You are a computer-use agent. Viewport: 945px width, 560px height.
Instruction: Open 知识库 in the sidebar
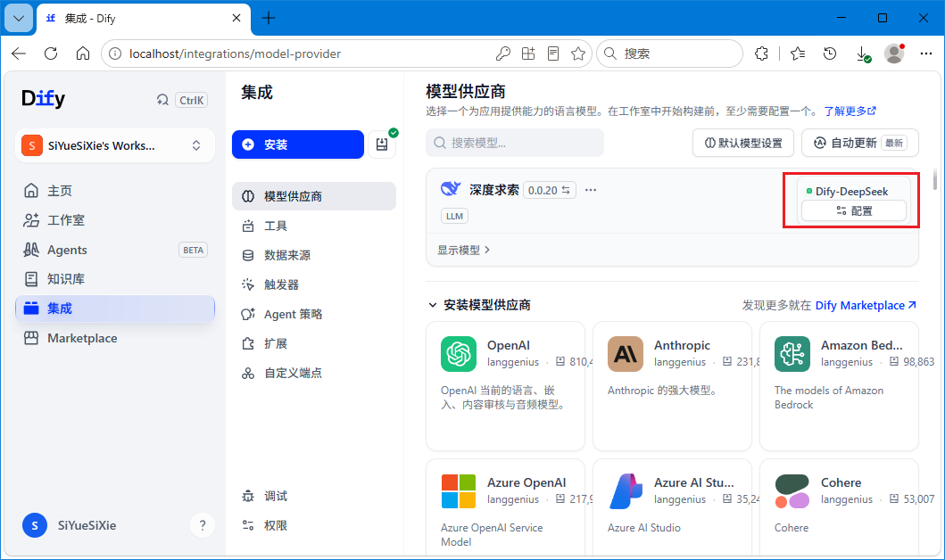[115, 279]
